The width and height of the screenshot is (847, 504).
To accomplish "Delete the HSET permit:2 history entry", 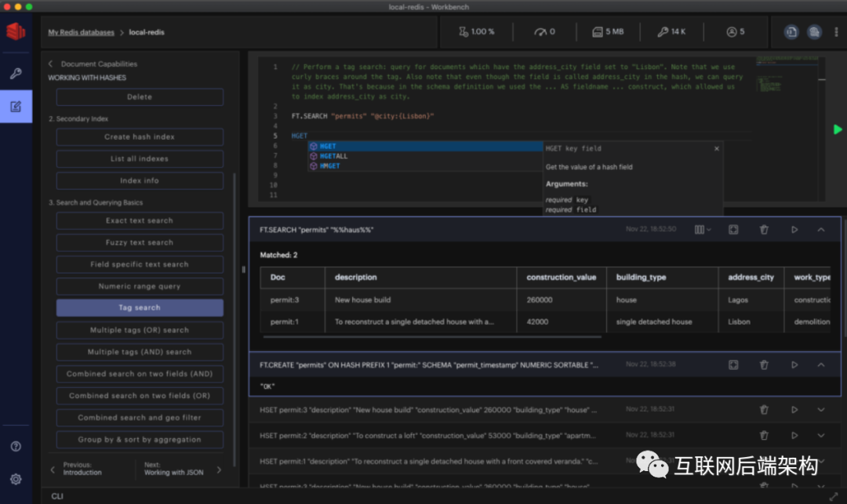I will pos(764,435).
